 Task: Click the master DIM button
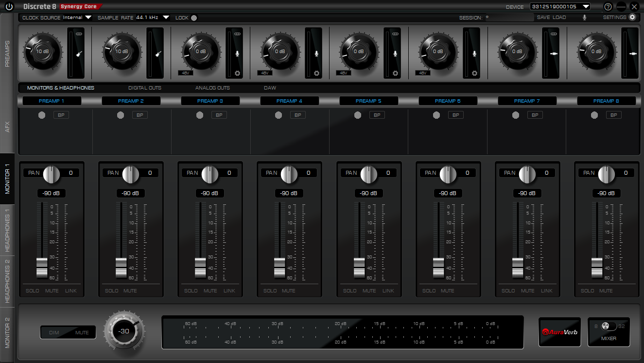(54, 333)
